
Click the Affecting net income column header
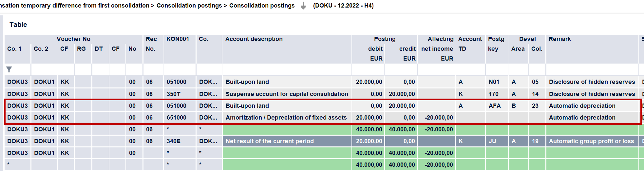(x=437, y=49)
